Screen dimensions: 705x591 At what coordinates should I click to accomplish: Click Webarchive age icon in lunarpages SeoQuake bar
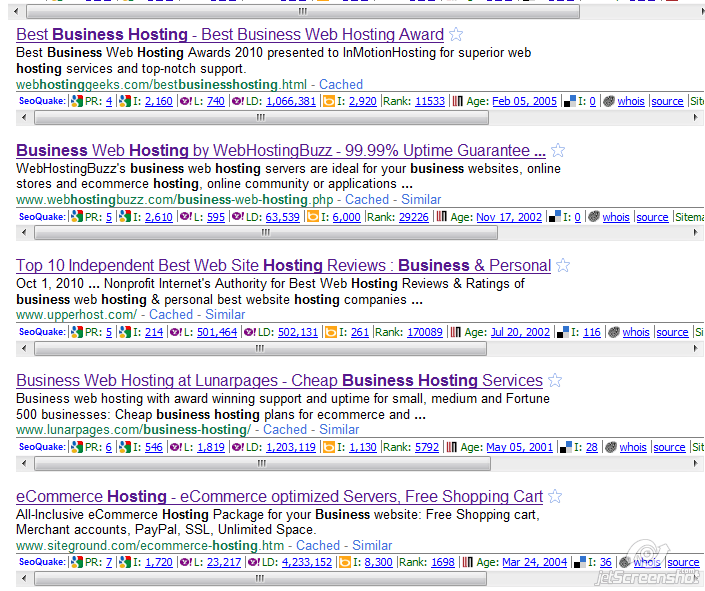pyautogui.click(x=452, y=448)
